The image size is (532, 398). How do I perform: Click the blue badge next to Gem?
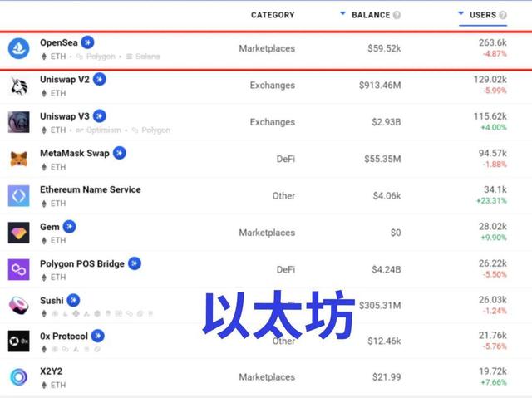70,227
